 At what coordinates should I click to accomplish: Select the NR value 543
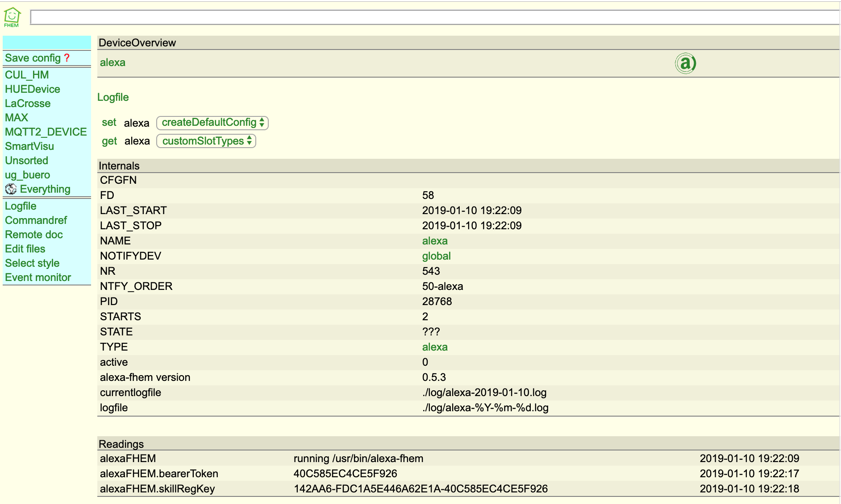(x=431, y=271)
